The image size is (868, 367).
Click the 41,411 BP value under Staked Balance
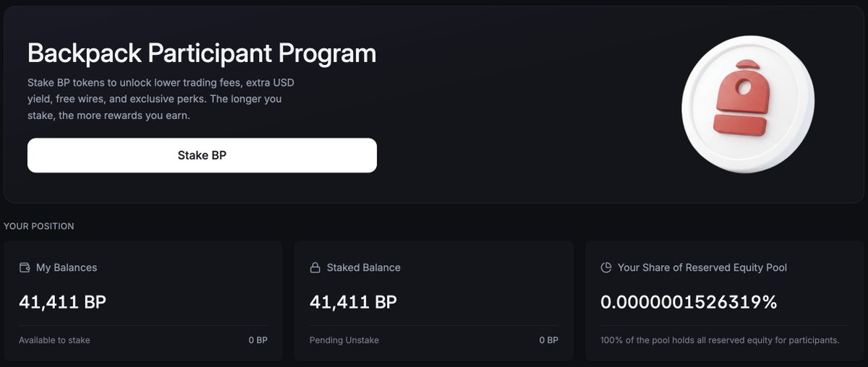pyautogui.click(x=353, y=302)
